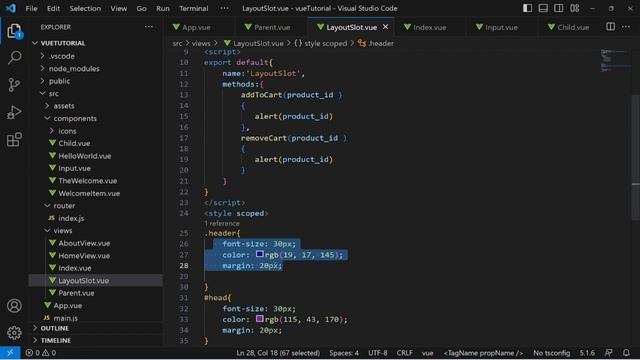
Task: Click the VS Code logo icon
Action: tap(11, 8)
